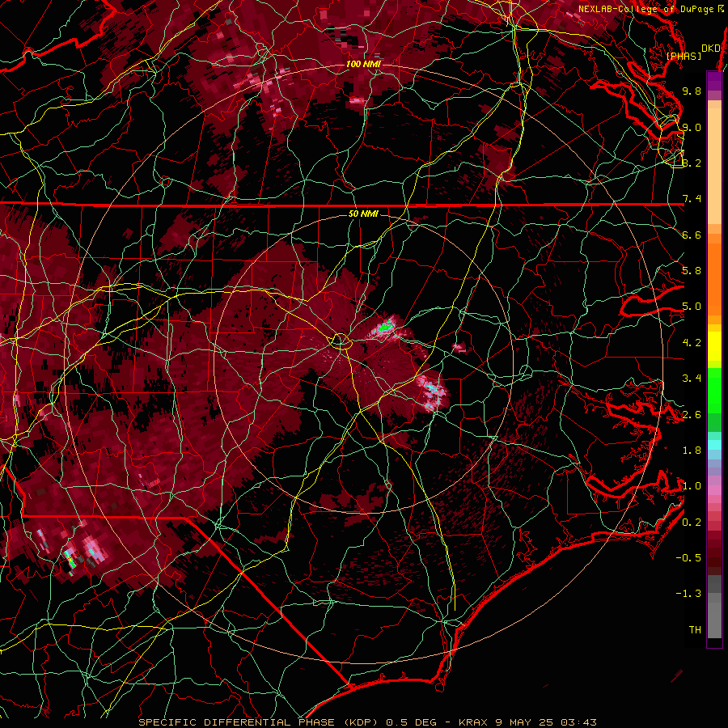The height and width of the screenshot is (728, 728).
Task: Click the 2.6 value on the color scale
Action: (x=692, y=415)
